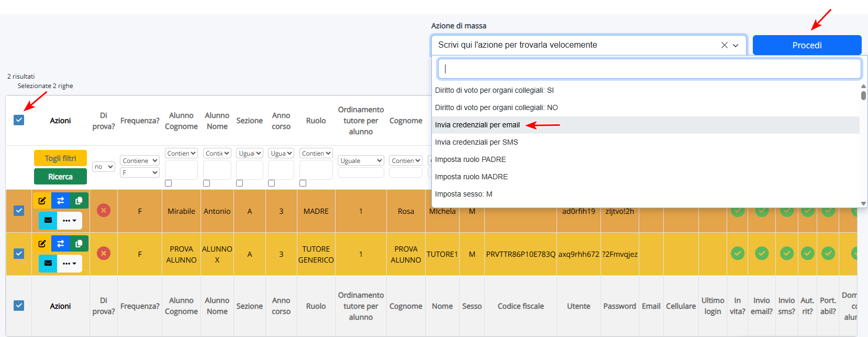Click the edit icon in Mirabile's row
Screen dimensions: 868x337
pyautogui.click(x=42, y=201)
